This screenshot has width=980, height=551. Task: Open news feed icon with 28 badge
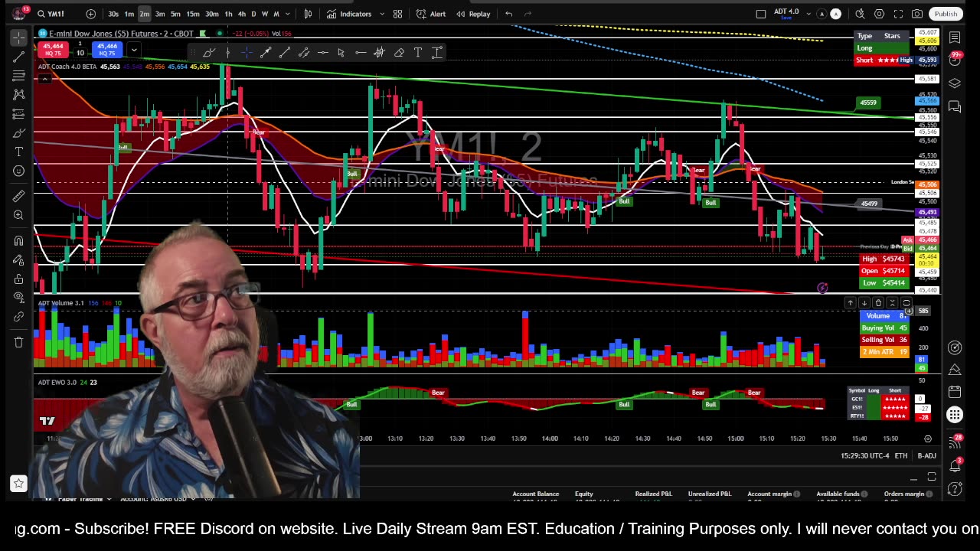coord(955,442)
